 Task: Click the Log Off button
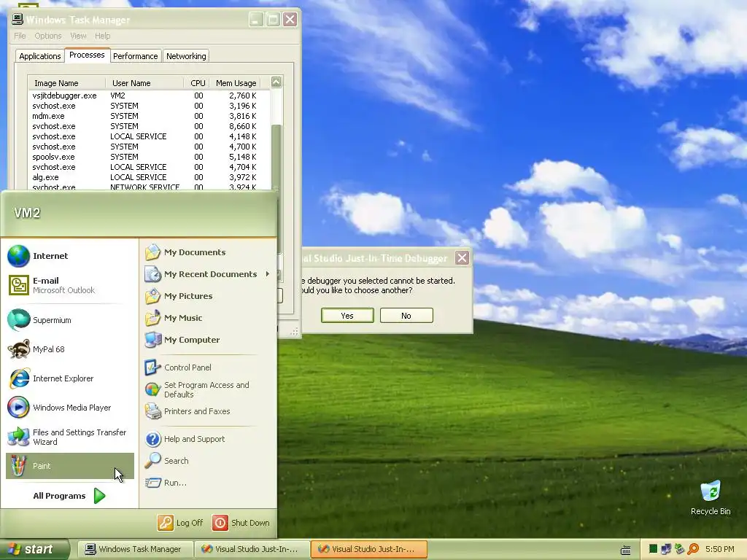tap(181, 523)
